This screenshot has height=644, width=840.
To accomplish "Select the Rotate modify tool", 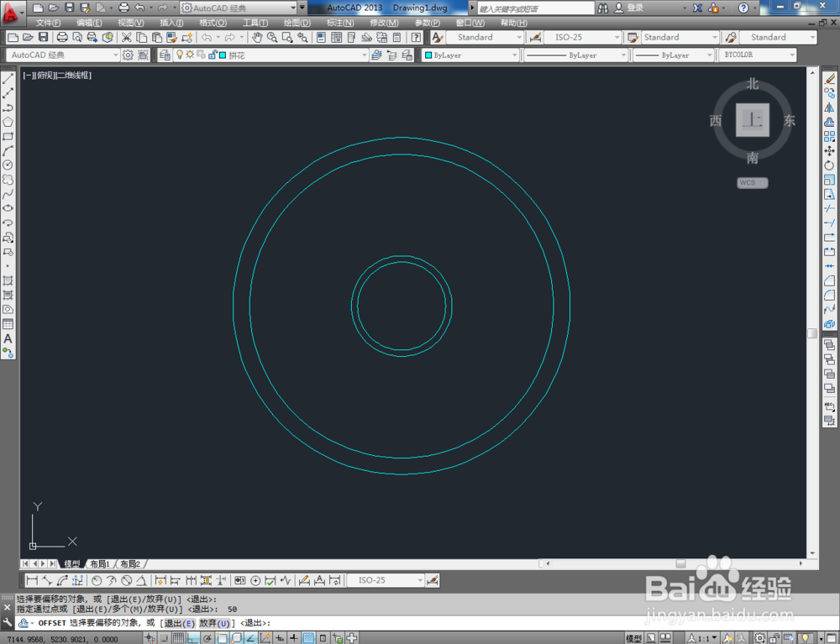I will tap(830, 165).
